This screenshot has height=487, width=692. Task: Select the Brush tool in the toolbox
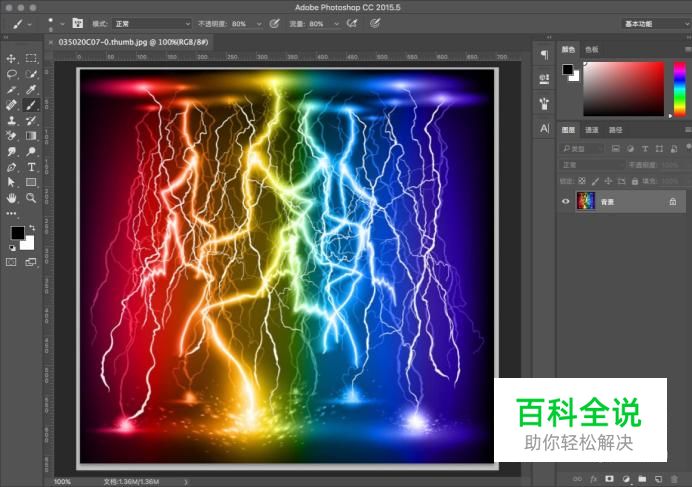31,104
